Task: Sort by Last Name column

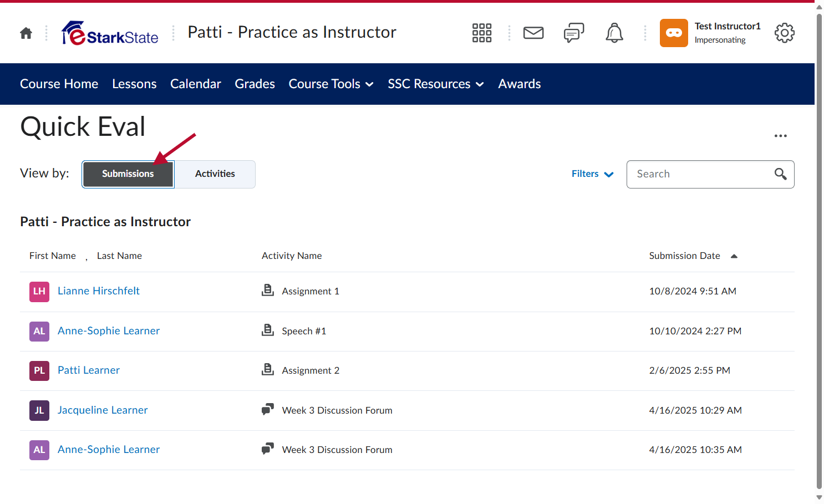Action: (x=119, y=256)
